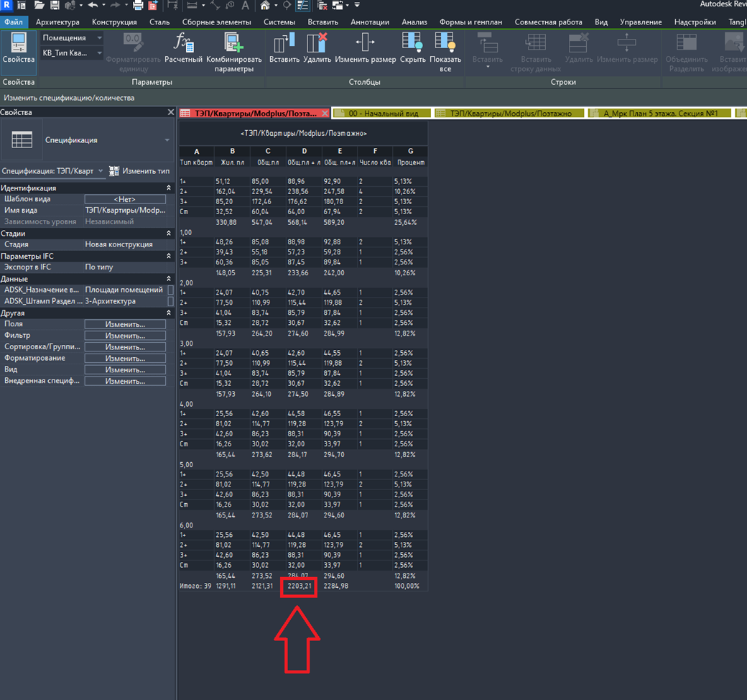This screenshot has width=747, height=700.
Task: Open the Спецификация: ТЭП/Кварт instance dropdown
Action: tap(101, 171)
